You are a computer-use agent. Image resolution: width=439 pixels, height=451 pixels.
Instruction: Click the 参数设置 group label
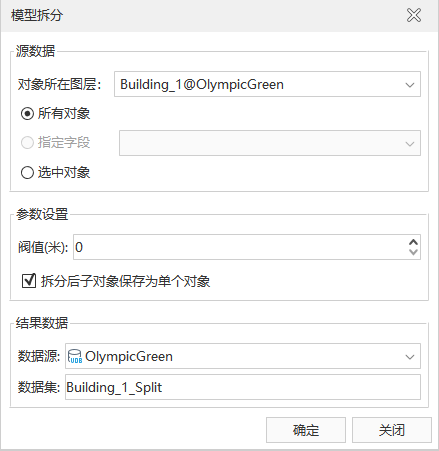pyautogui.click(x=42, y=214)
